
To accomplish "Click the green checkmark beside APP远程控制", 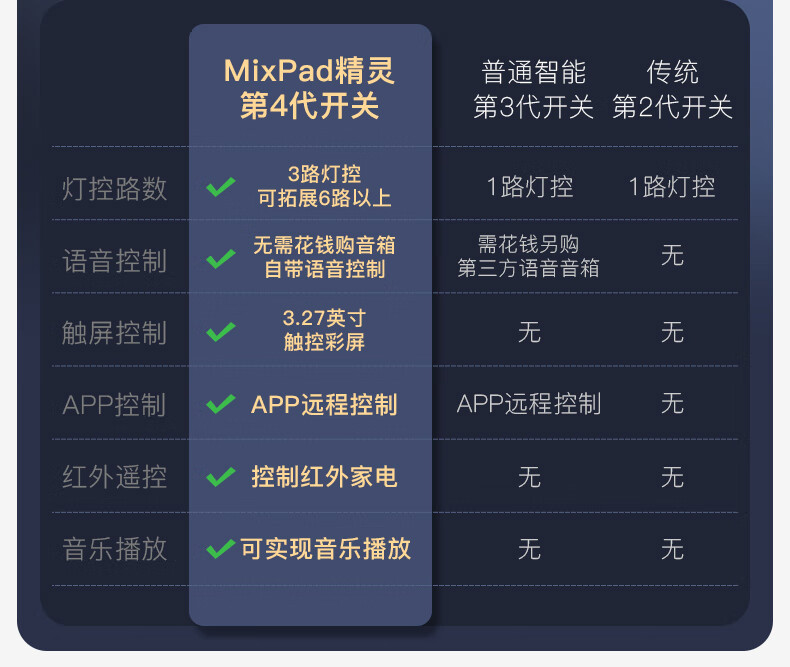I will click(x=221, y=404).
